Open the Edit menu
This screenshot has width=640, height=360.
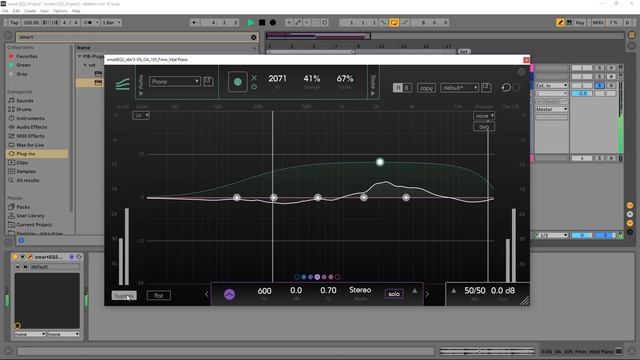(x=16, y=11)
